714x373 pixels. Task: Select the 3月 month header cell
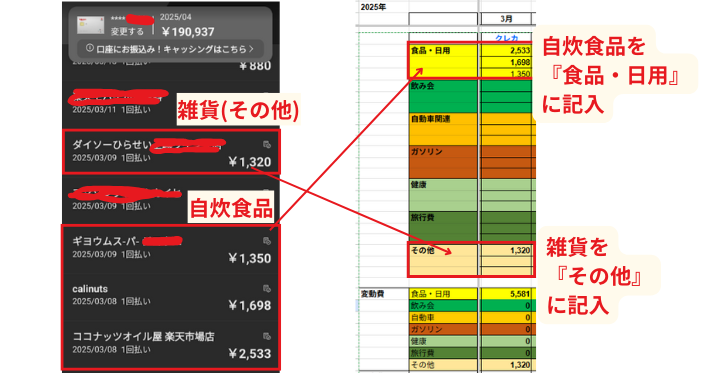(x=506, y=19)
